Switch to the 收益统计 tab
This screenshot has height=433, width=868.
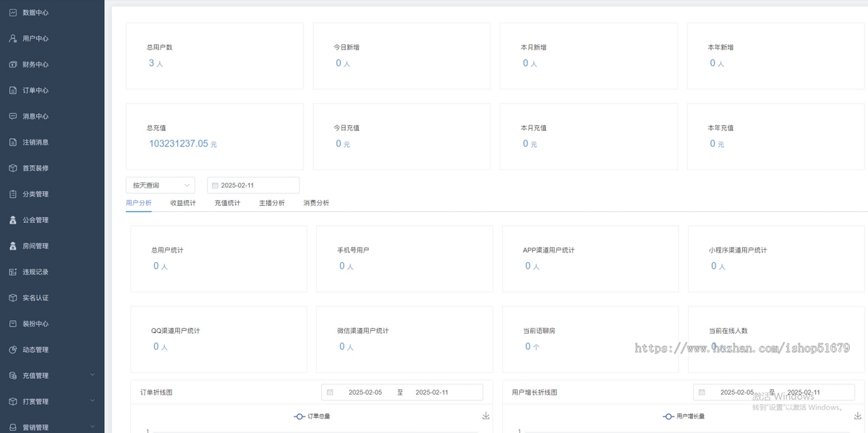[183, 203]
